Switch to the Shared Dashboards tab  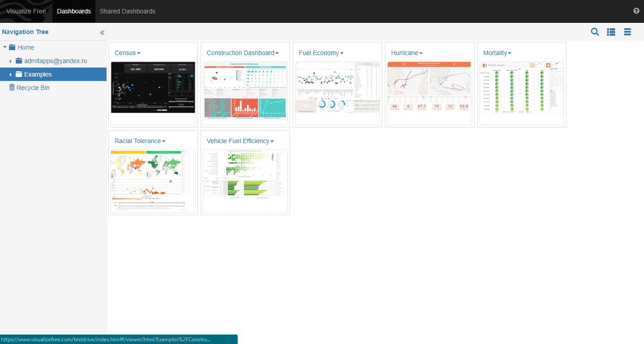[x=128, y=11]
